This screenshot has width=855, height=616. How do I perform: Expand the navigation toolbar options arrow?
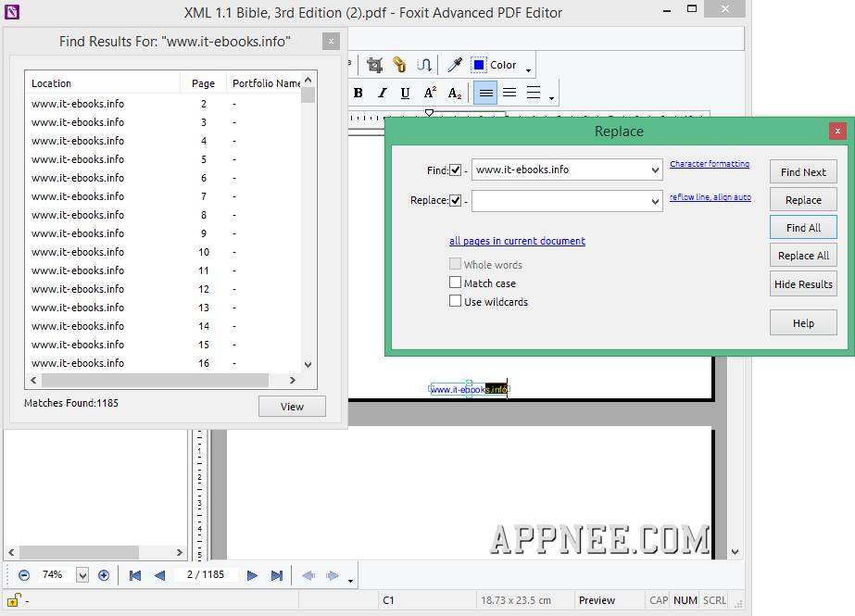(350, 581)
